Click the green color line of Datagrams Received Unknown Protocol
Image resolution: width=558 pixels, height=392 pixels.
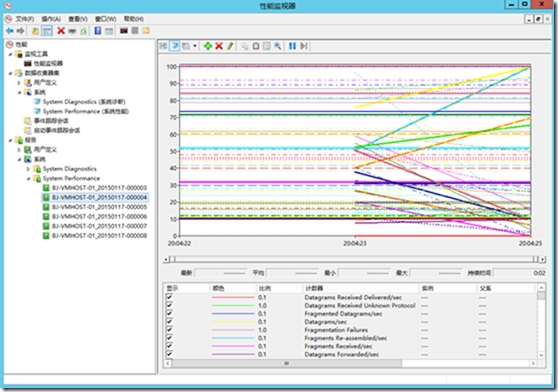point(233,305)
